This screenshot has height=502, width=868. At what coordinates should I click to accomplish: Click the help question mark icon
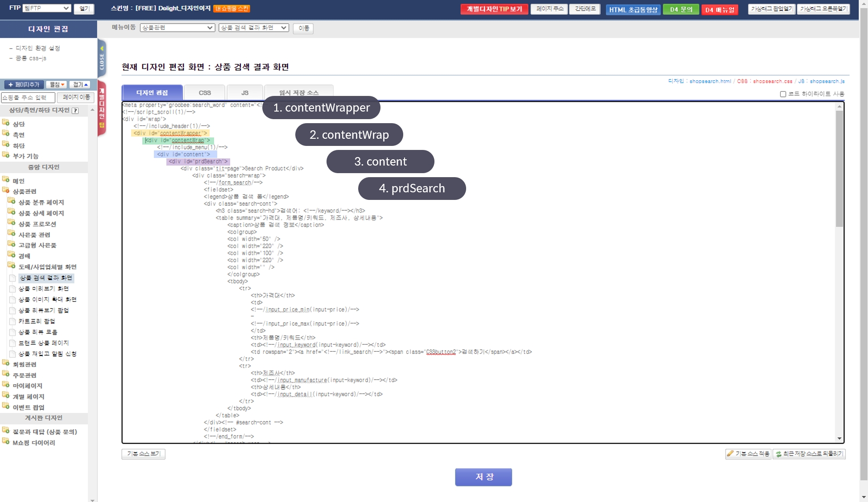[x=75, y=111]
